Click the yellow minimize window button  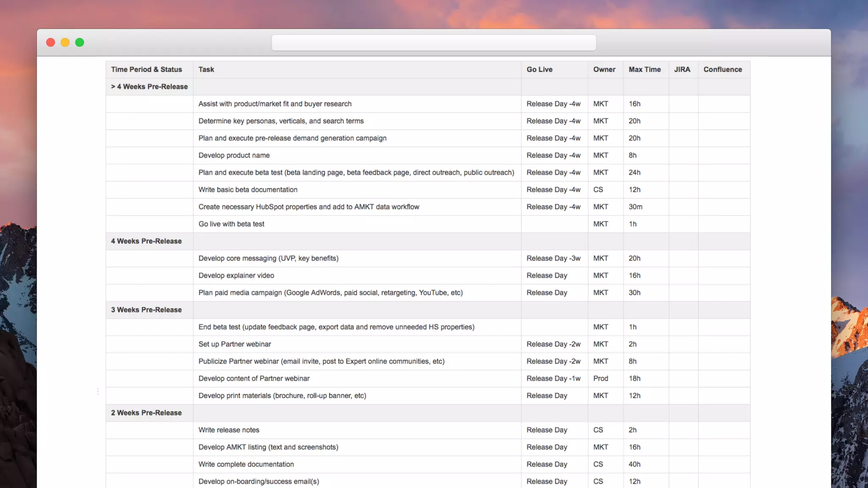click(65, 42)
